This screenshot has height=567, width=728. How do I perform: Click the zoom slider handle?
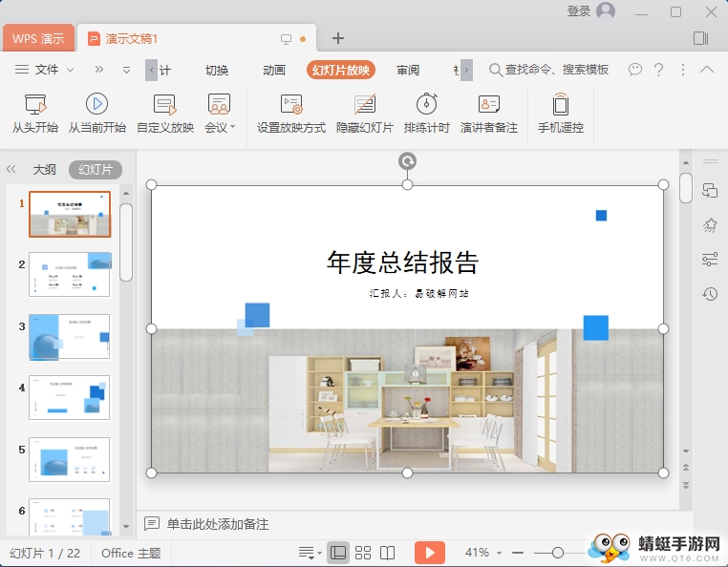pos(558,553)
